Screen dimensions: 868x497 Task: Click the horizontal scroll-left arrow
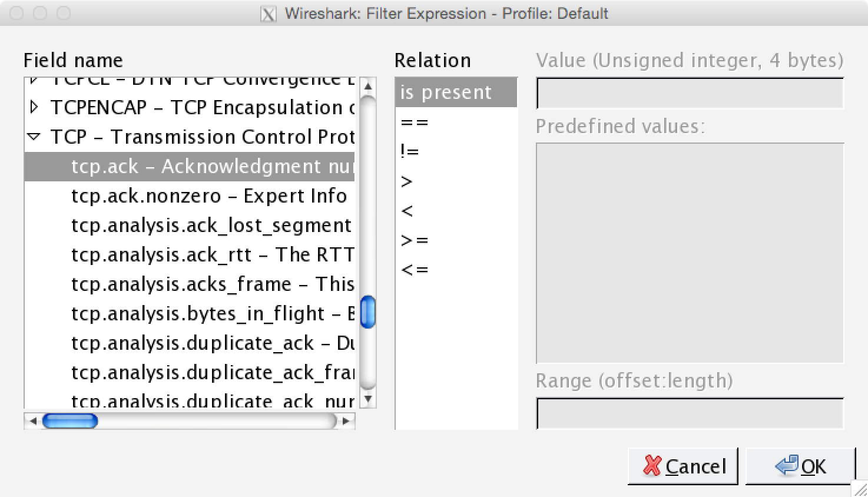[32, 420]
